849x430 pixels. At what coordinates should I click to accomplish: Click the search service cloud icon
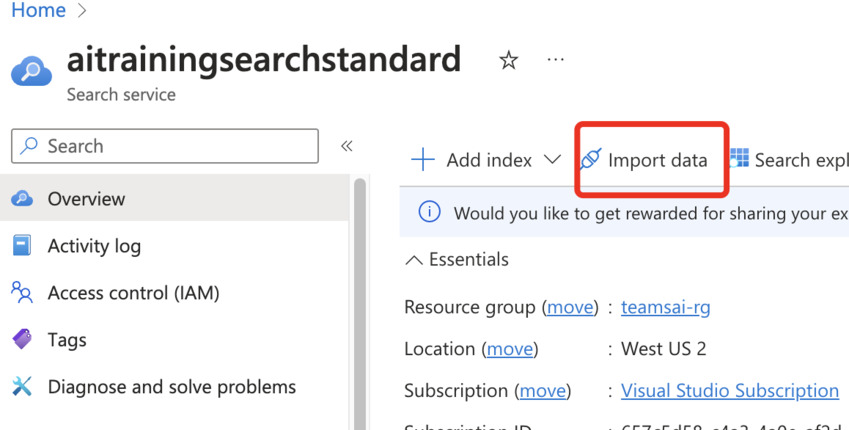pos(31,72)
